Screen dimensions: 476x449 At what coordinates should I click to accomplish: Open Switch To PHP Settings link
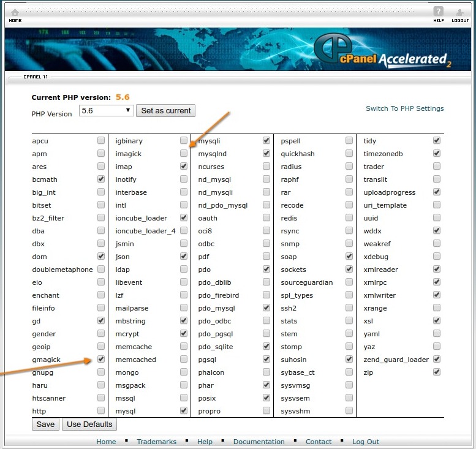coord(405,108)
